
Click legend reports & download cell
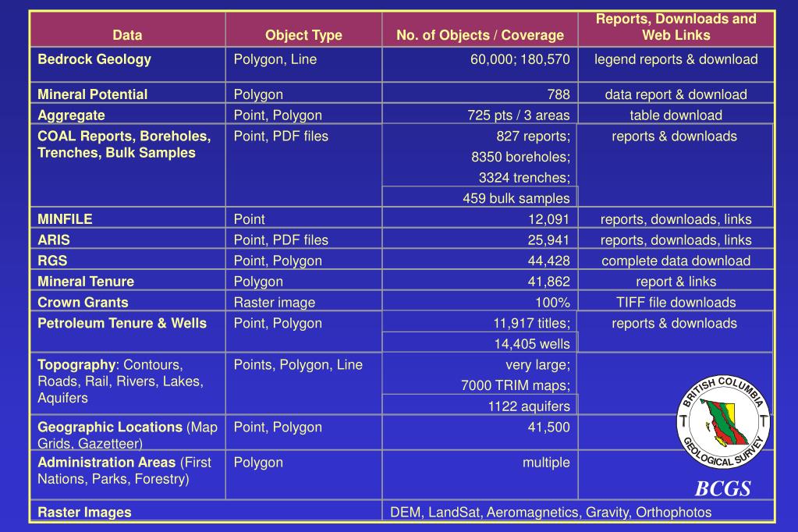tap(676, 59)
